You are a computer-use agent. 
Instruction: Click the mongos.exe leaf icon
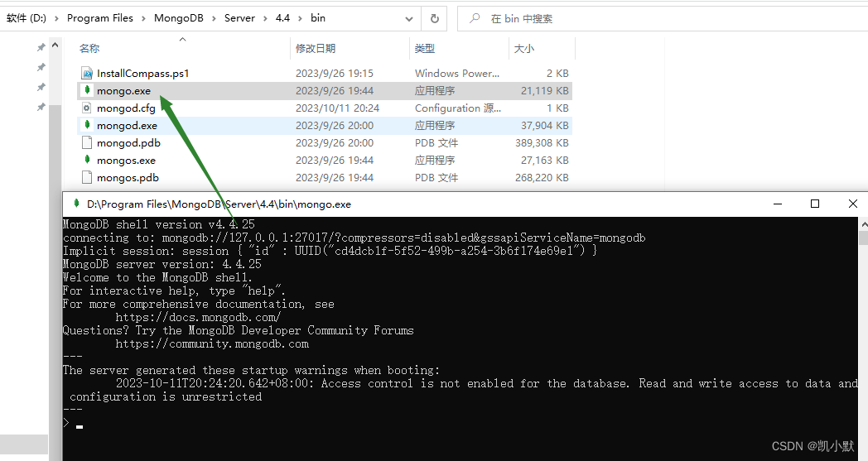(x=86, y=160)
